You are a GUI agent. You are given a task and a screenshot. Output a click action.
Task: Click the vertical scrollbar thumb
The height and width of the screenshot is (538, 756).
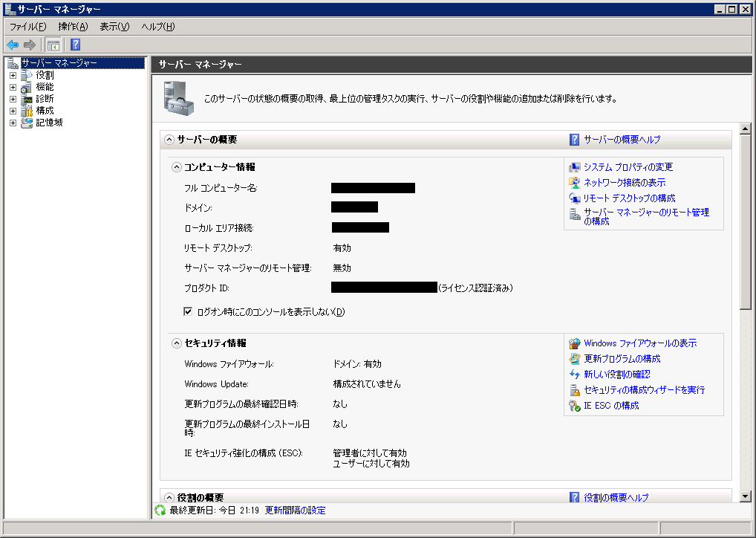tap(746, 222)
